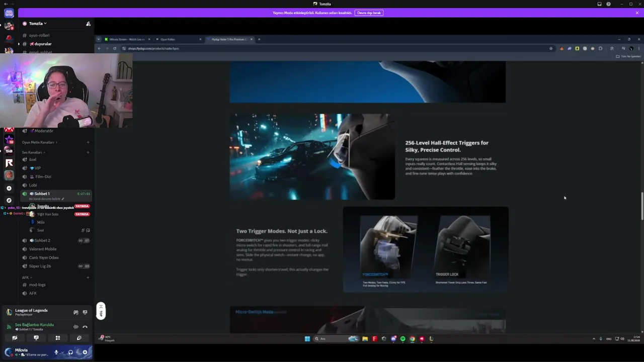644x362 pixels.
Task: Open Discord user settings gear
Action: click(x=85, y=352)
